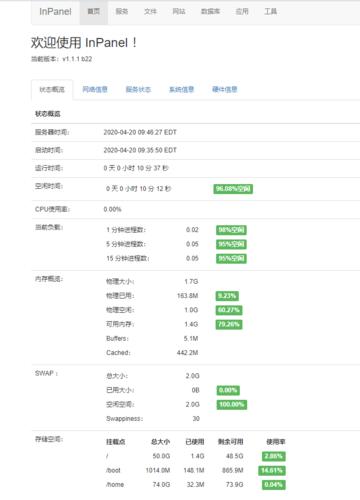Click physical memory size 1.7G
This screenshot has width=360, height=500.
(x=191, y=282)
